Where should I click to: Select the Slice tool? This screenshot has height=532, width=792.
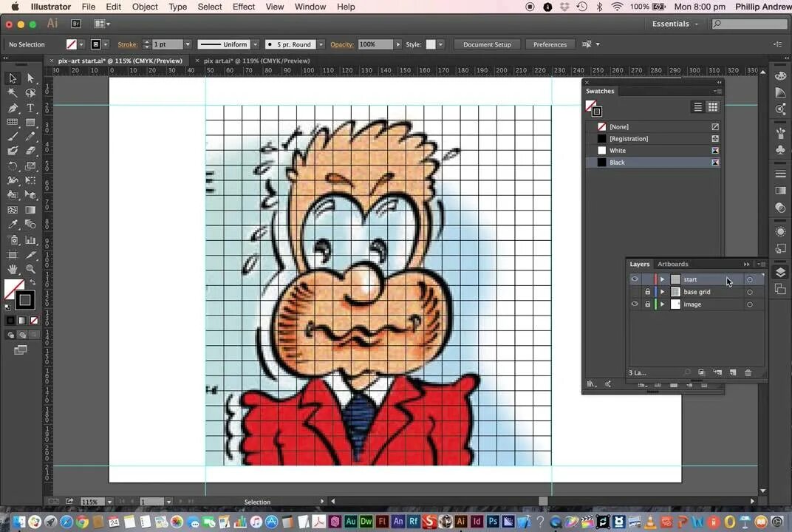[x=31, y=255]
